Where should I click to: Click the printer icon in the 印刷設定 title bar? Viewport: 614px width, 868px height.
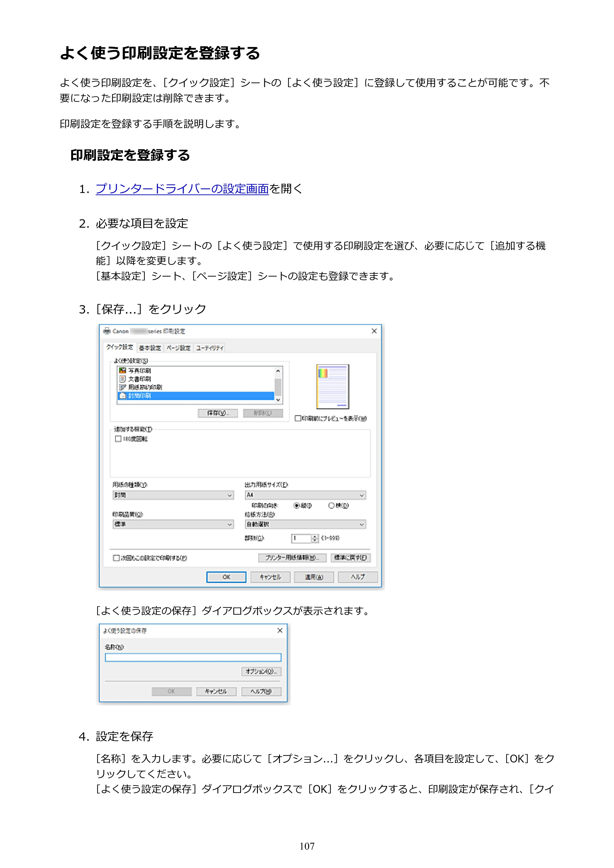click(107, 331)
